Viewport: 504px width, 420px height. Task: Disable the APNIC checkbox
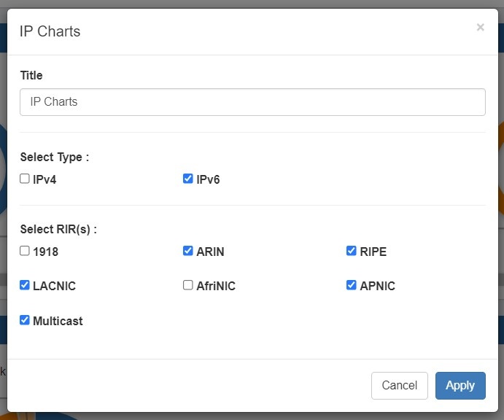click(352, 285)
